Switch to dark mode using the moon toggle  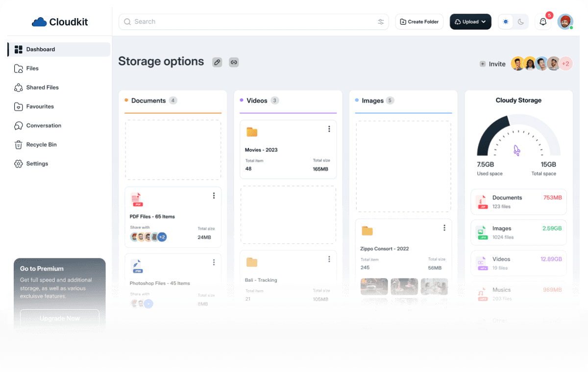pos(521,22)
